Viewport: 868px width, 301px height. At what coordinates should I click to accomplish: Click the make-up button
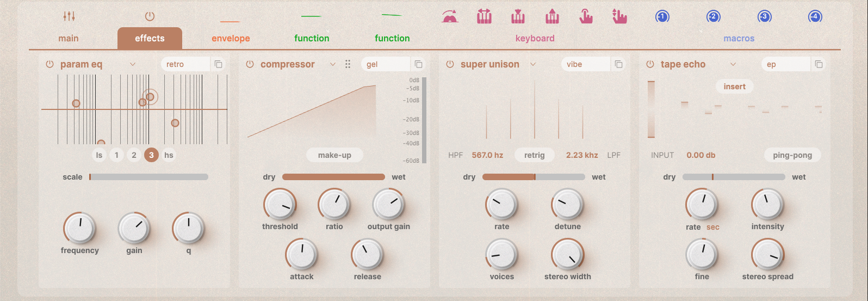334,155
